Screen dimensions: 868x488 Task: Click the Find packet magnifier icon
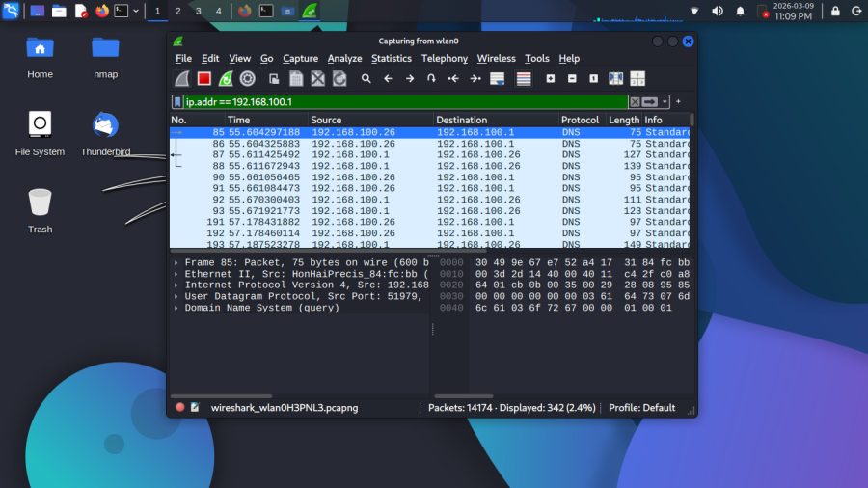[366, 79]
